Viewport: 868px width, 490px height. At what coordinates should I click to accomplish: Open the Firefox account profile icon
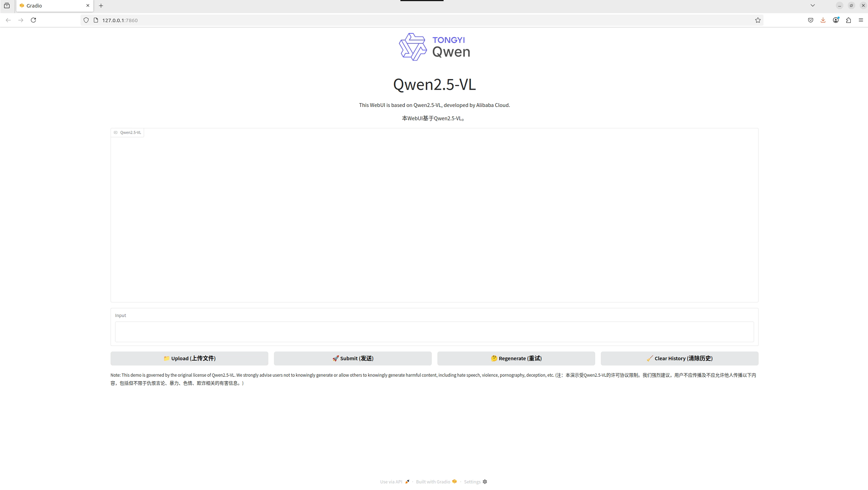[836, 20]
